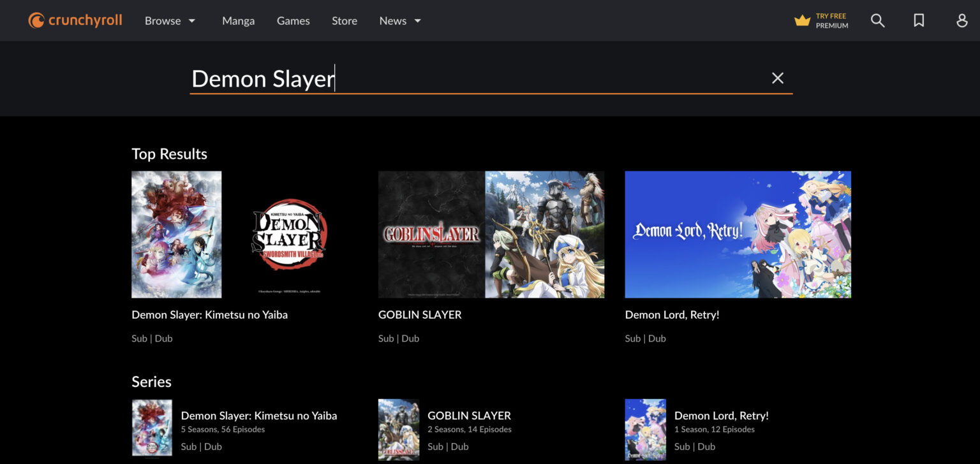
Task: Click the premium crown icon
Action: (x=802, y=21)
